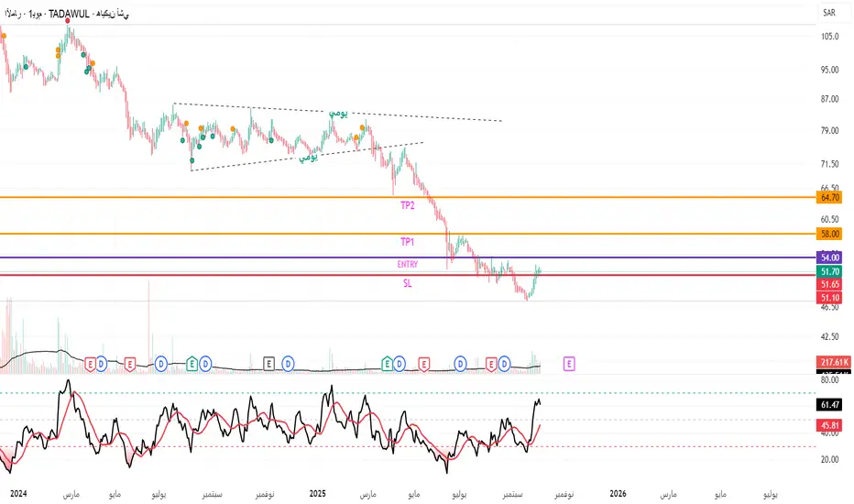Click the first red E earnings marker
This screenshot has width=854, height=504.
point(91,364)
